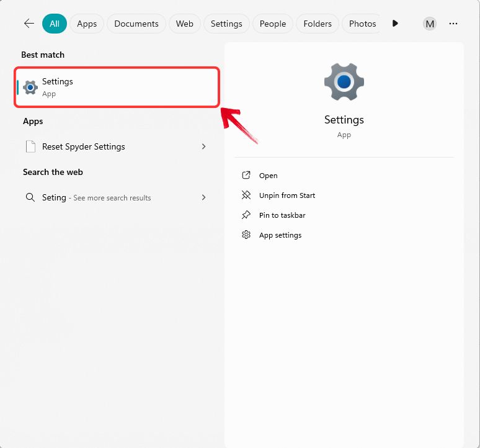Expand Seting web search chevron
The image size is (480, 448).
(203, 197)
